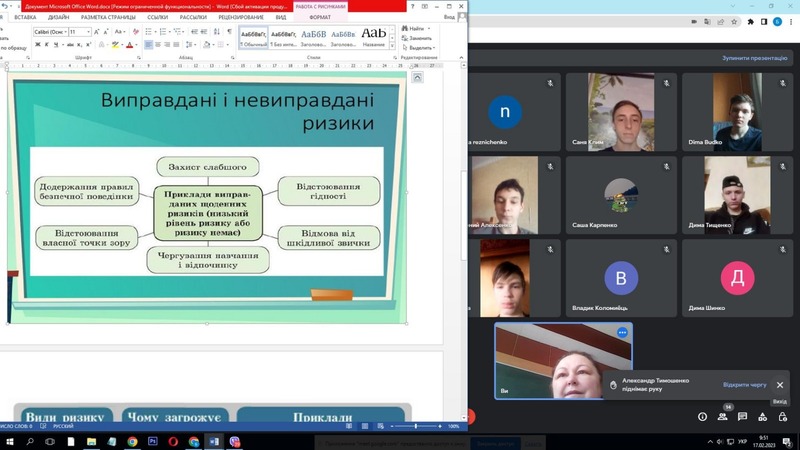800x450 pixels.
Task: Toggle italic formatting in Word ribbon
Action: tap(46, 45)
